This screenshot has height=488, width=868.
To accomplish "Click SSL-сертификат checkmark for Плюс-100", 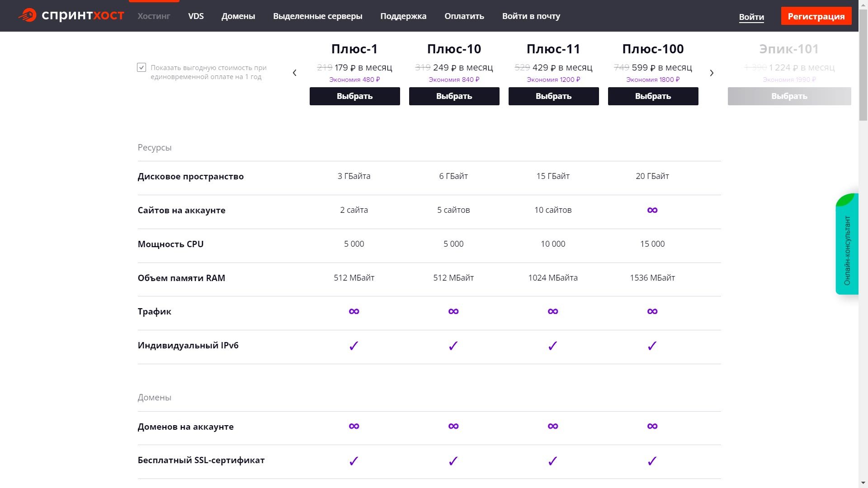I will pyautogui.click(x=652, y=461).
